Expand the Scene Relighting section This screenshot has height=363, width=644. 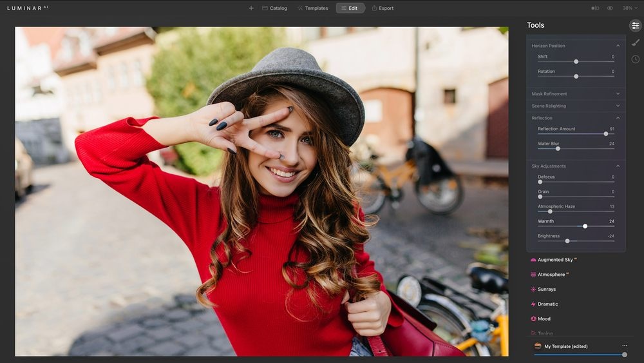618,106
